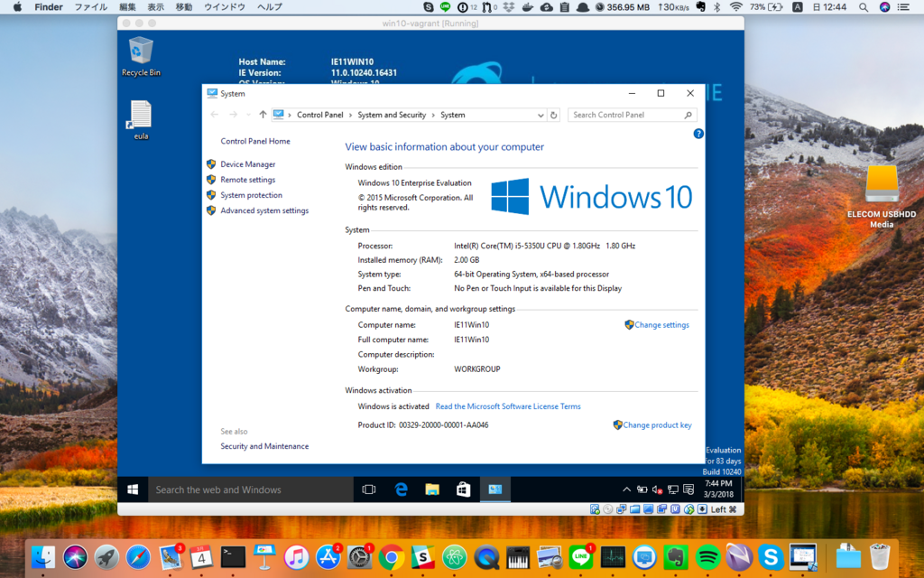
Task: Open the recent locations dropdown arrow
Action: [248, 116]
